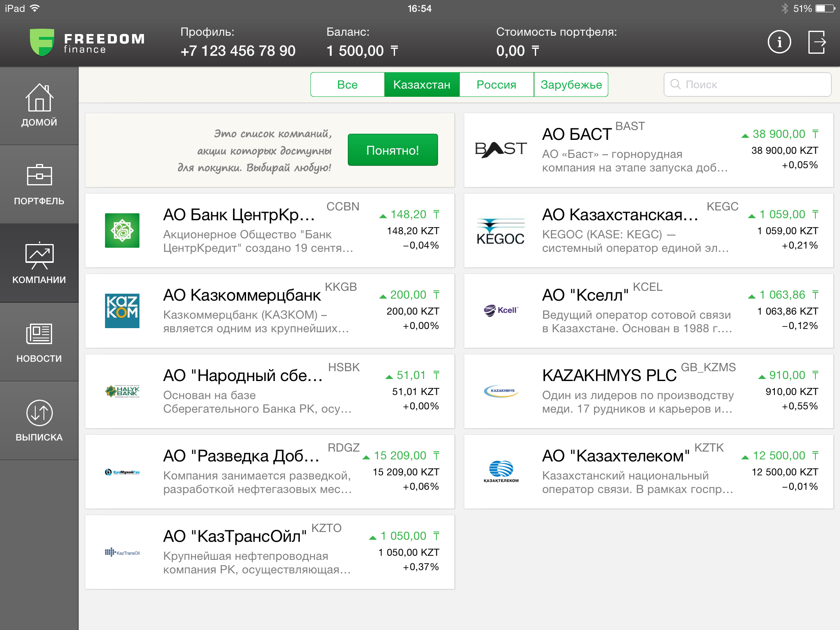Switch to the Зарубежье tab
This screenshot has width=840, height=630.
(571, 84)
